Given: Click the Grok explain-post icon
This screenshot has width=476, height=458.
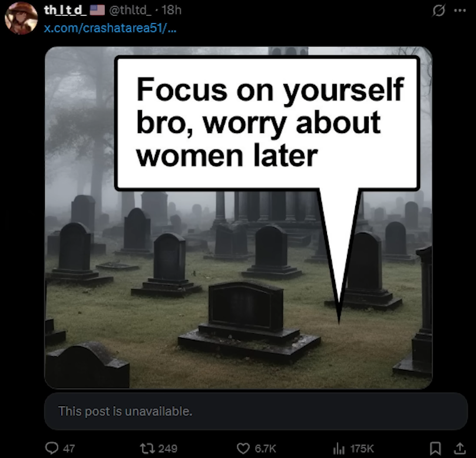Looking at the screenshot, I should pos(439,11).
